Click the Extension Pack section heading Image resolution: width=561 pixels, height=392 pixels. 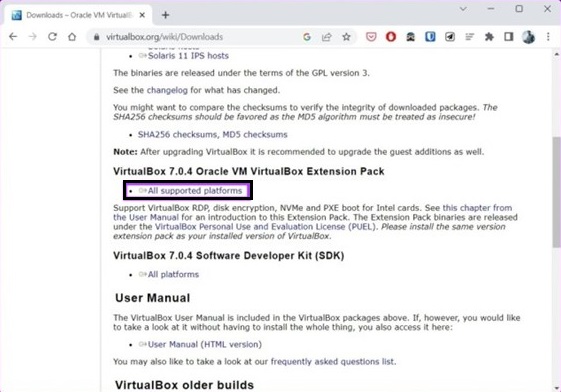point(249,171)
